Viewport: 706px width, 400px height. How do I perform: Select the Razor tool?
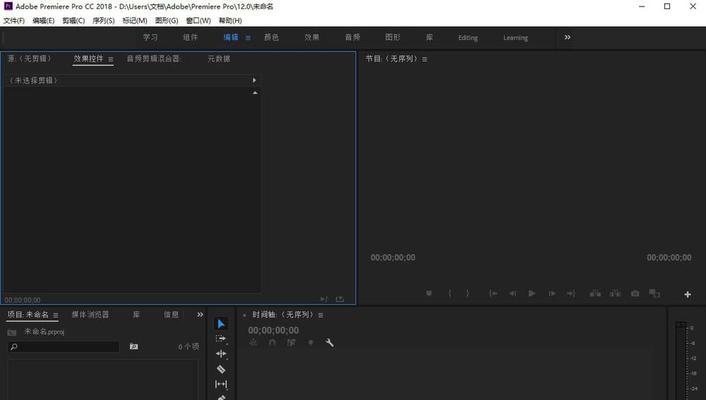(x=221, y=369)
